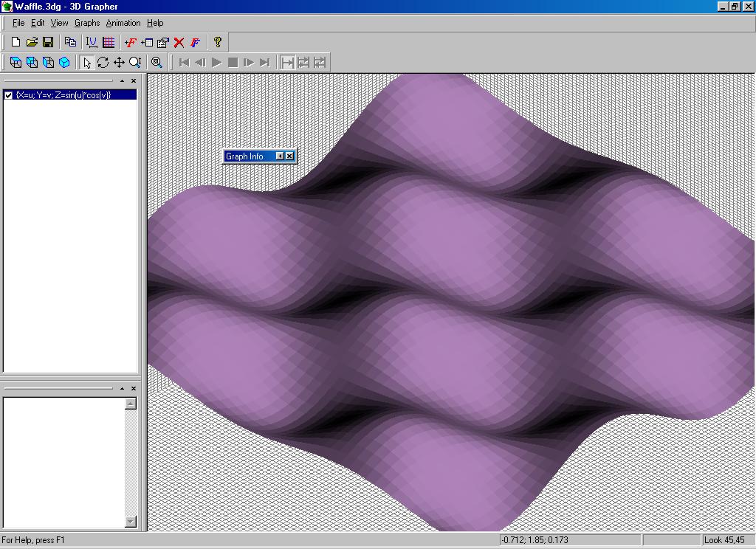Screen dimensions: 756x549
Task: Set animation to play once mode
Action: click(x=287, y=62)
